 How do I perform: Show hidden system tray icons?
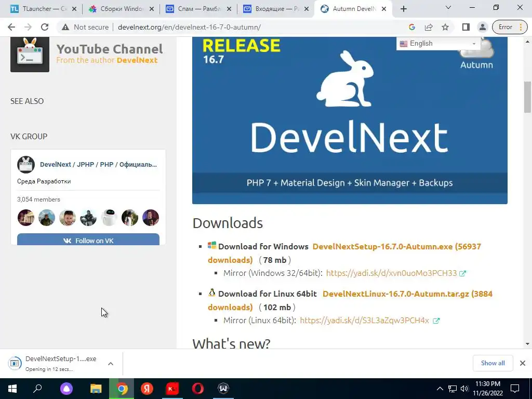click(x=440, y=389)
